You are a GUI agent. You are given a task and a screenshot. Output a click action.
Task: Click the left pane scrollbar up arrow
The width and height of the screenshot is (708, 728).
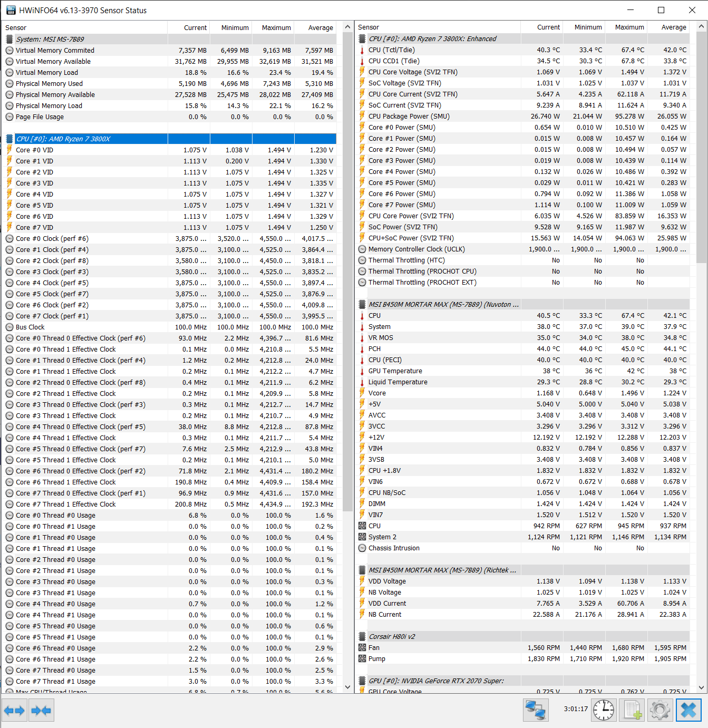click(x=347, y=27)
